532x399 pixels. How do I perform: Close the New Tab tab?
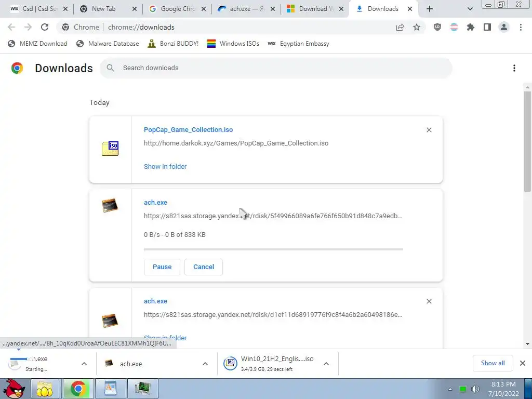coord(135,9)
